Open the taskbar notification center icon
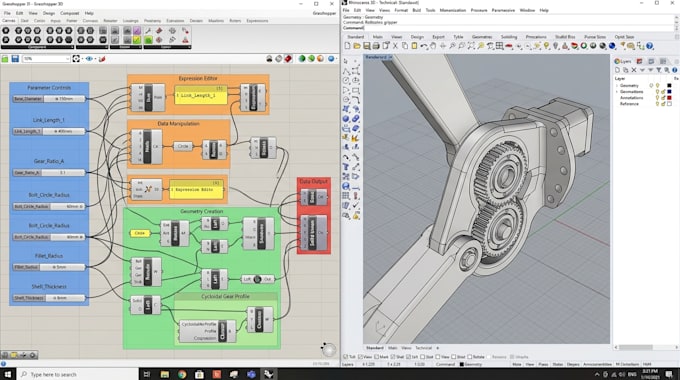The image size is (680, 380). (x=669, y=374)
